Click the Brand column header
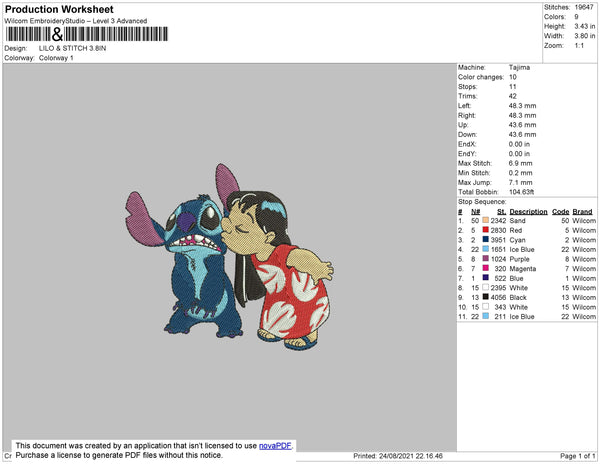Image resolution: width=600 pixels, height=464 pixels. click(583, 212)
